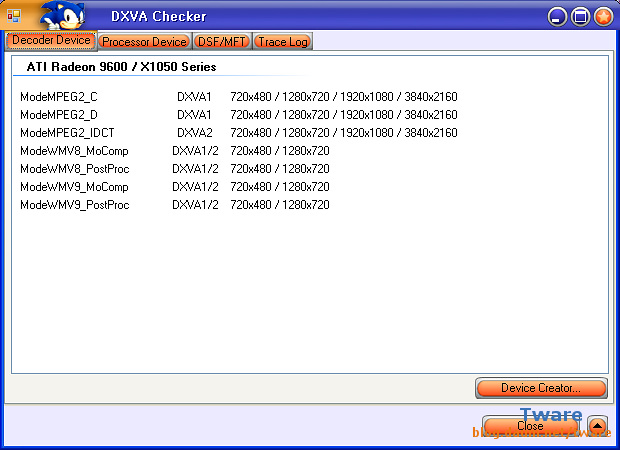Image resolution: width=620 pixels, height=450 pixels.
Task: Click 720x480 / 1280x720 in ModeWMV8_PostProc row
Action: tap(280, 169)
